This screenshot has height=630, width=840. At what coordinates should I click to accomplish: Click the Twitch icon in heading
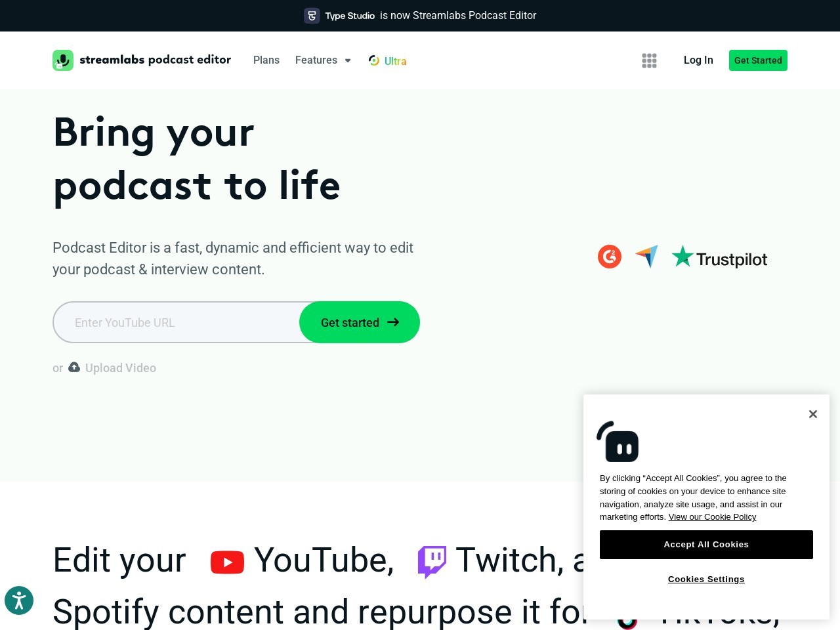click(432, 562)
